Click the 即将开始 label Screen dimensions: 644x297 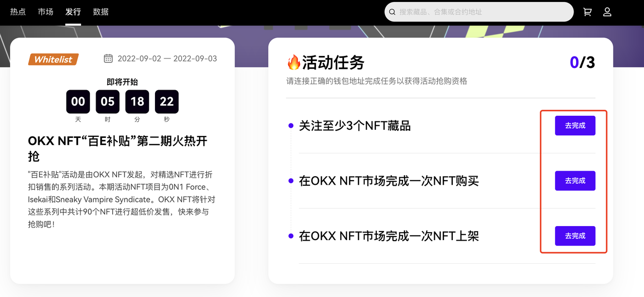coord(122,82)
